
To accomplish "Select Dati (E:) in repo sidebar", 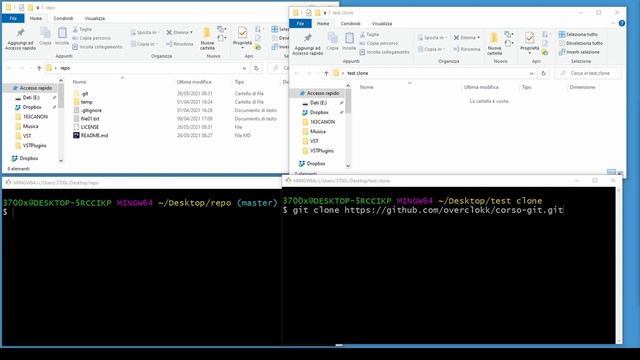I will (31, 98).
